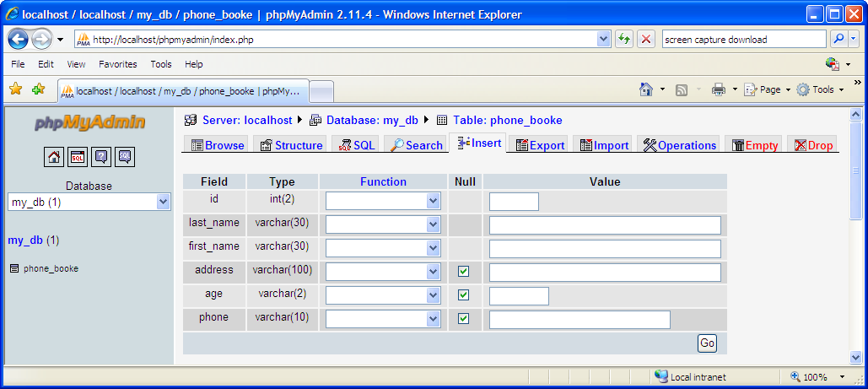Click the table icon beside phone_booke in sidebar

[x=14, y=268]
